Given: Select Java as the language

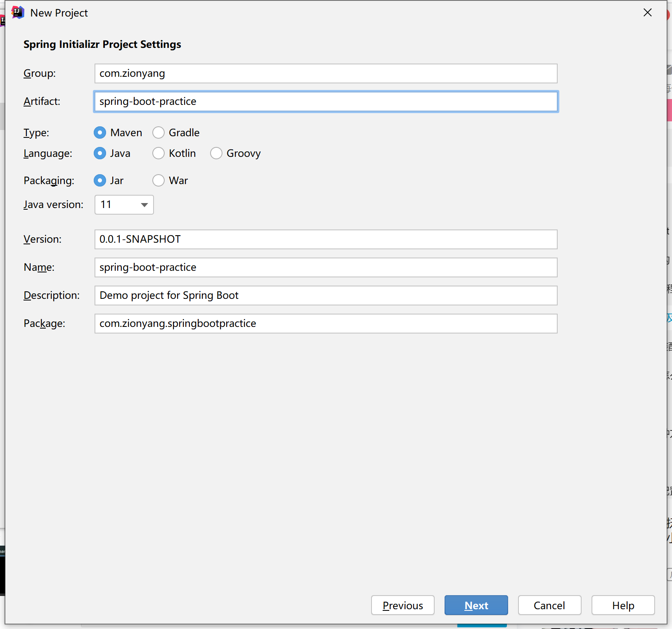Looking at the screenshot, I should [x=100, y=153].
